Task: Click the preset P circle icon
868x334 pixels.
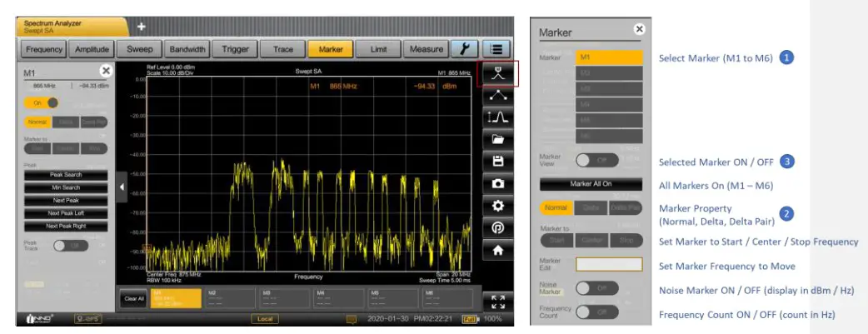Action: point(497,227)
